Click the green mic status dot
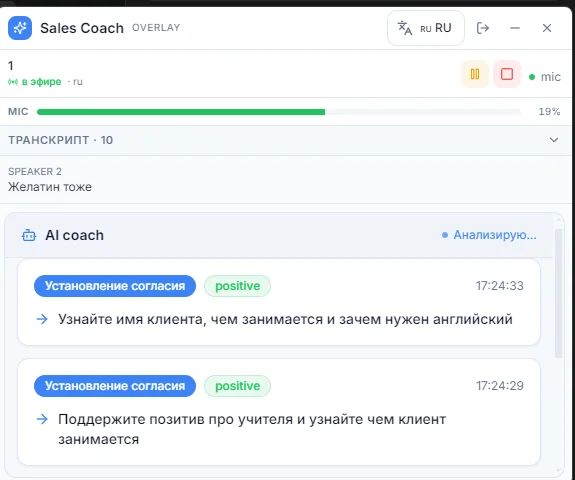This screenshot has width=575, height=480. point(532,77)
